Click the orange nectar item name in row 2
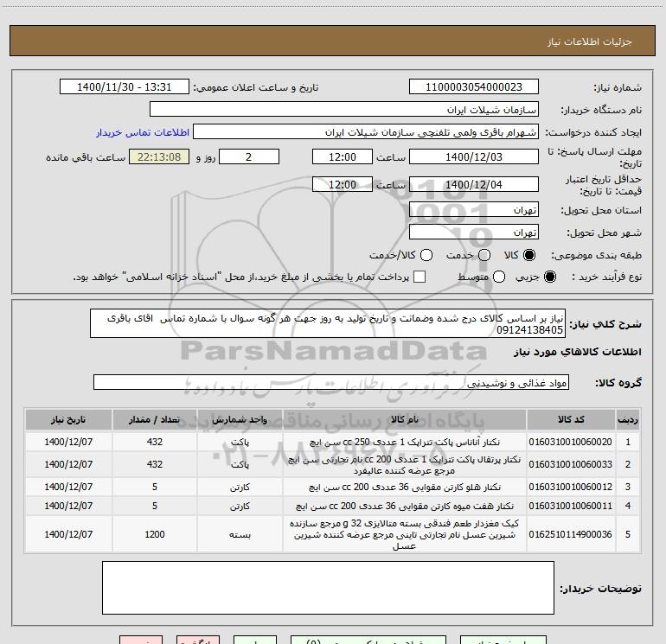Viewport: 666px width, 644px height. pyautogui.click(x=405, y=465)
